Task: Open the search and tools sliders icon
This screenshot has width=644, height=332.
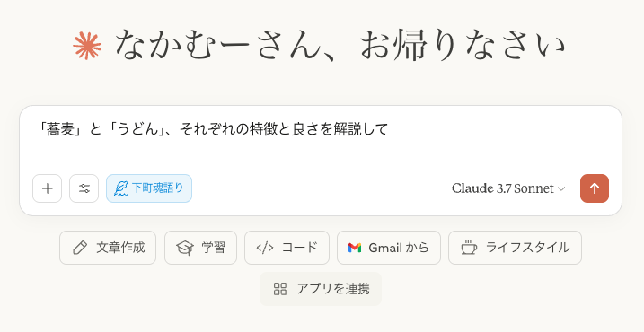Action: pyautogui.click(x=84, y=188)
